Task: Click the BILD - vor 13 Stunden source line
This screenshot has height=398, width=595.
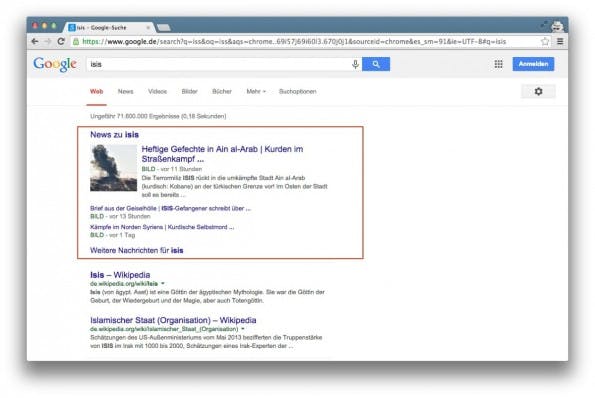Action: click(x=120, y=216)
